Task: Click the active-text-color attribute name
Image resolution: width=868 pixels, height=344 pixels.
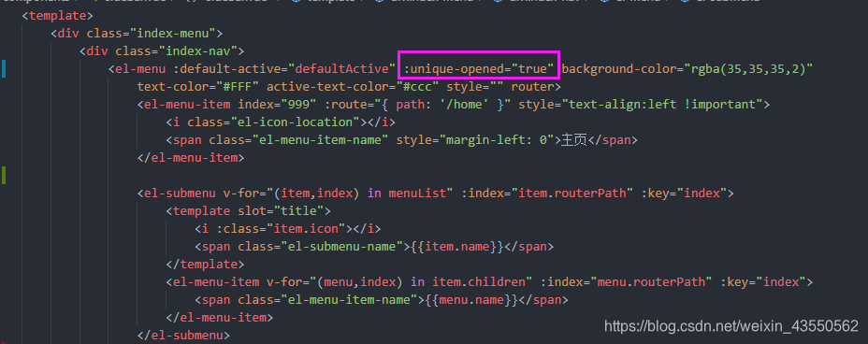Action: (327, 87)
